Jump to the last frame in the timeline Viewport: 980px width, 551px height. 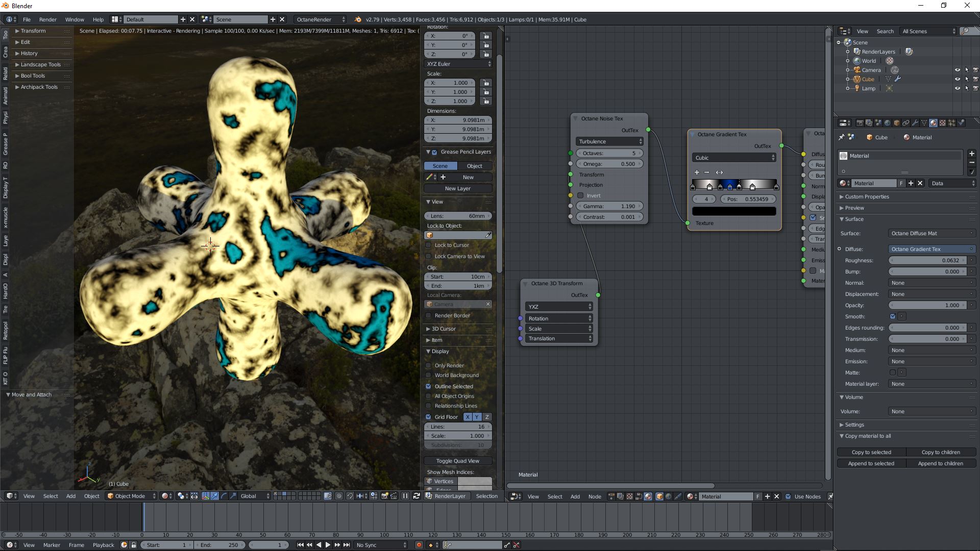[x=347, y=545]
